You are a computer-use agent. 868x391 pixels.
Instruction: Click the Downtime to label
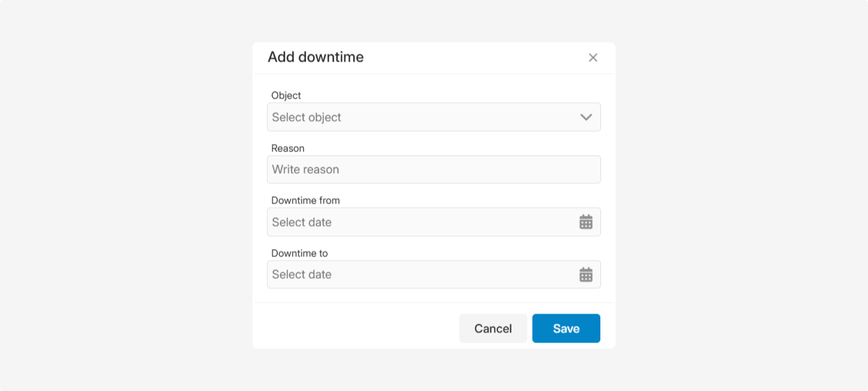point(299,253)
